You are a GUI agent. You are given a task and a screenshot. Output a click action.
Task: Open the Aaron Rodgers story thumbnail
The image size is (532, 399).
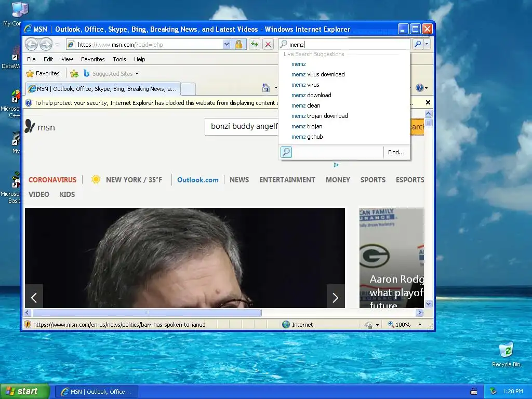point(392,258)
